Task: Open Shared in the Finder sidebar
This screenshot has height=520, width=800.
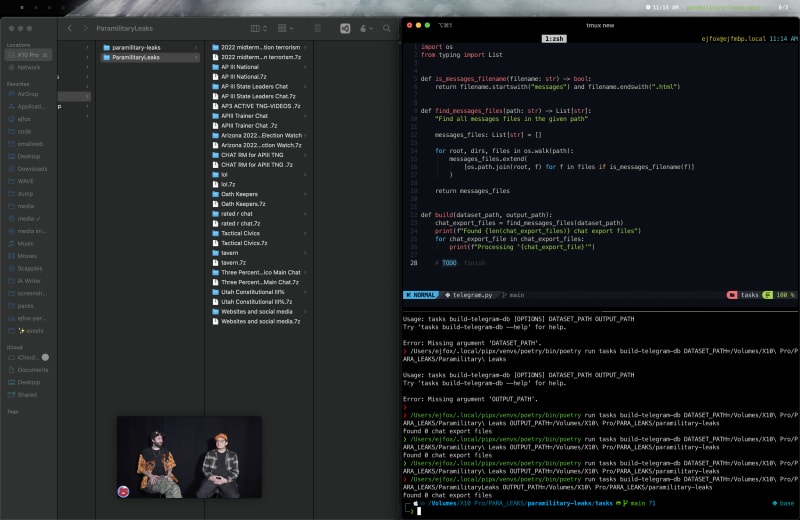Action: (x=28, y=394)
